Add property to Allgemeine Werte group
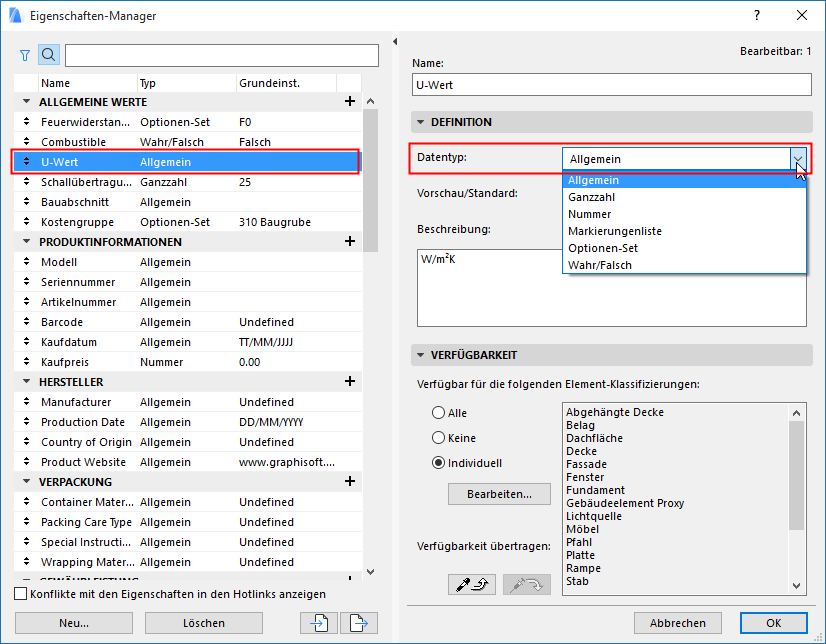This screenshot has height=644, width=826. click(350, 101)
